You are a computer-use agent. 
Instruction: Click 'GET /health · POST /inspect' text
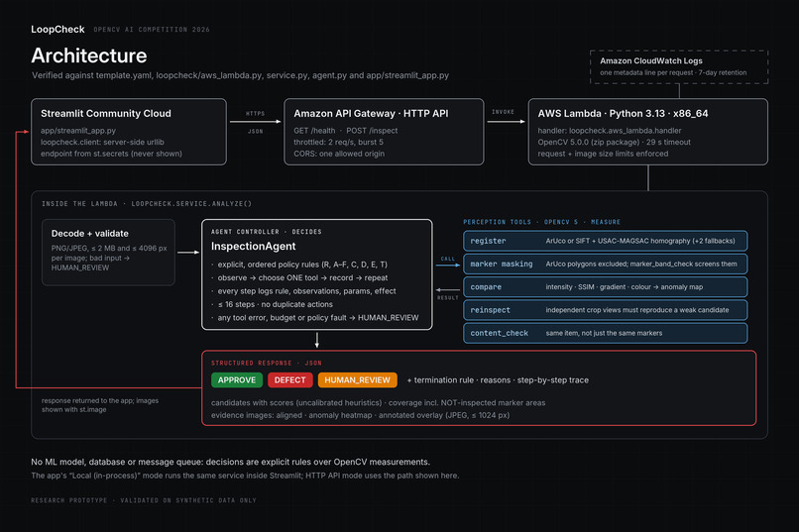[346, 131]
